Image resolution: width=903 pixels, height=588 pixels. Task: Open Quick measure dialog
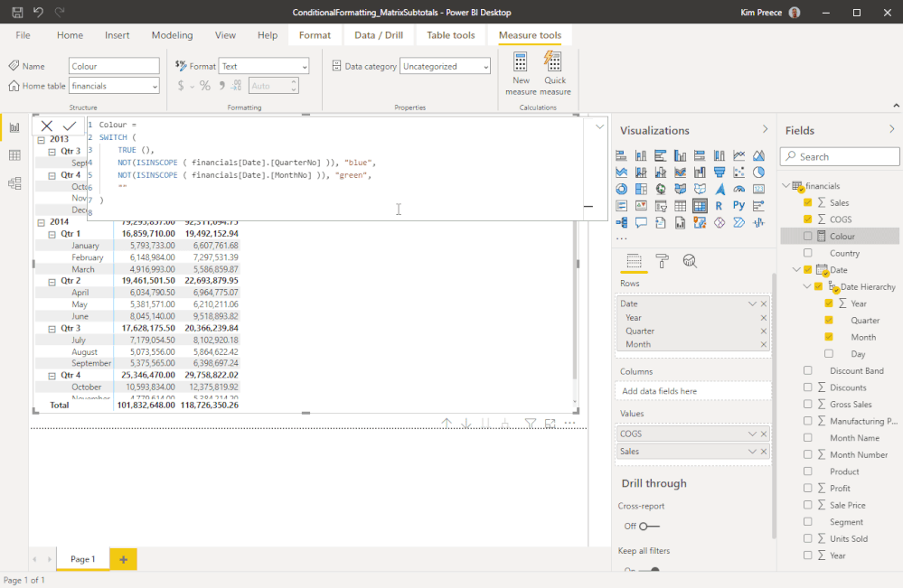pyautogui.click(x=555, y=73)
